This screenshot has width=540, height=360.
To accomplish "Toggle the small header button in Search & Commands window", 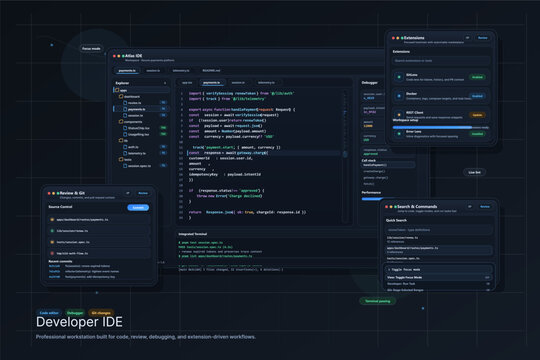I will [469, 206].
